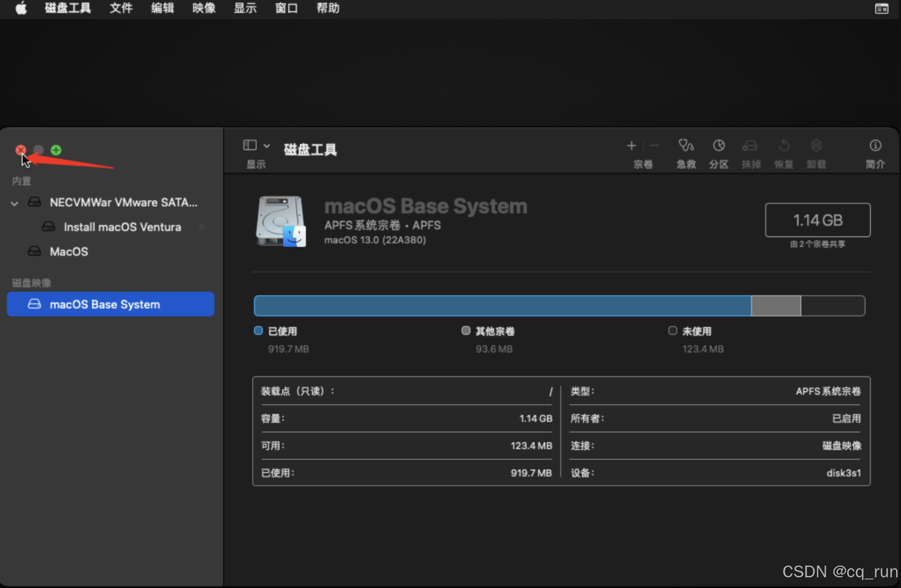Eject Install macOS Ventura volume
The image size is (901, 588).
[201, 227]
